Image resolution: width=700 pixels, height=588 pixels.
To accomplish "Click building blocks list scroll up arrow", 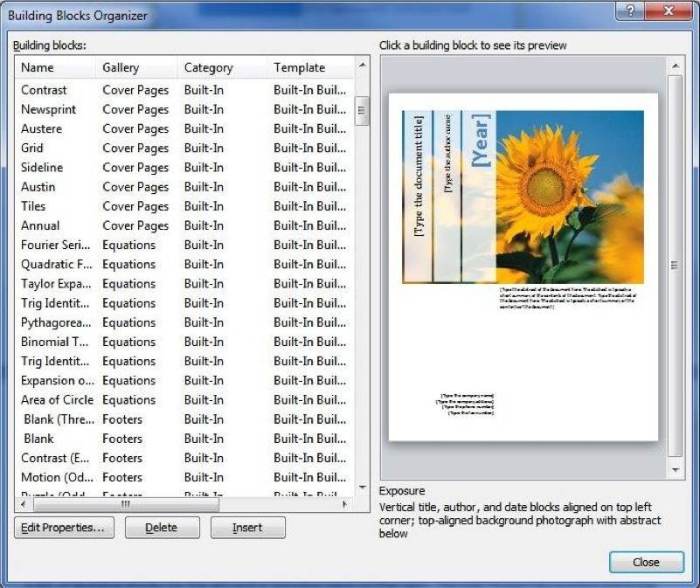I will (362, 66).
